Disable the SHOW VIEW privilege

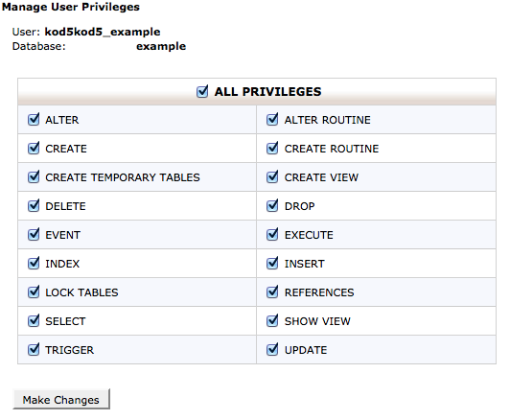tap(272, 321)
